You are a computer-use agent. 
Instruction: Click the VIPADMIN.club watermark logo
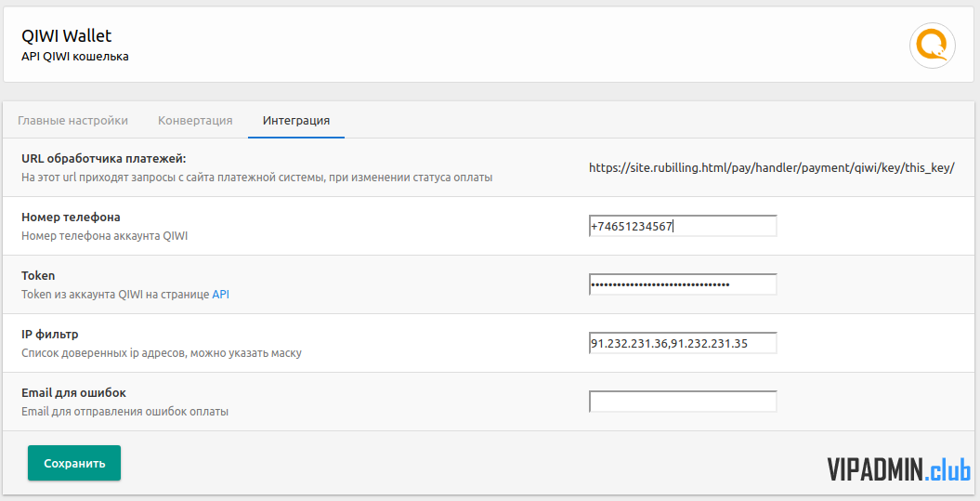pos(899,469)
